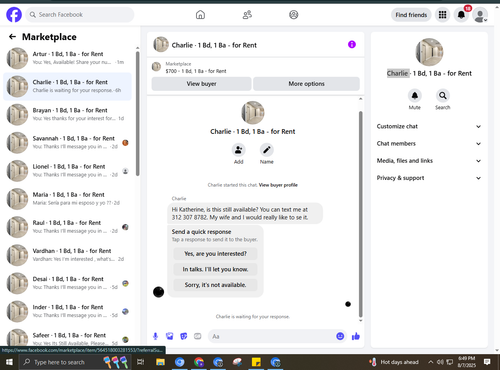Click the listing thumbnail in right panel
Viewport: 500px width, 370px height.
point(429,52)
